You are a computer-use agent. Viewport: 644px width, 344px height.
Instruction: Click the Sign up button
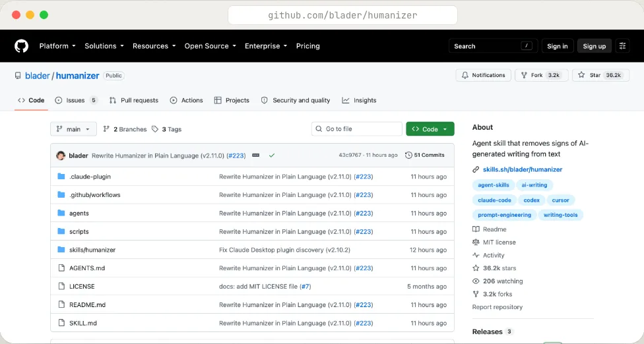595,46
